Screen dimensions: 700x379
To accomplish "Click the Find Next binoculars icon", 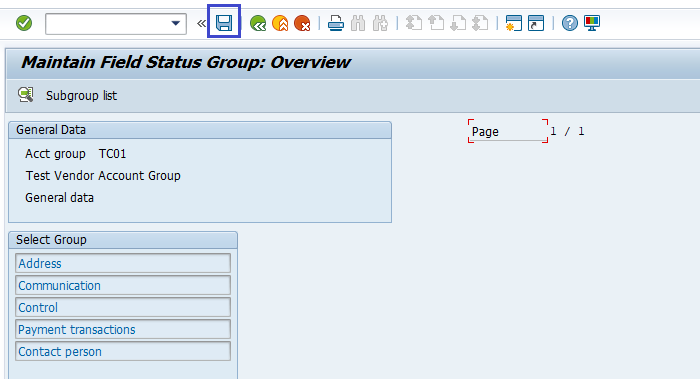I will 380,23.
